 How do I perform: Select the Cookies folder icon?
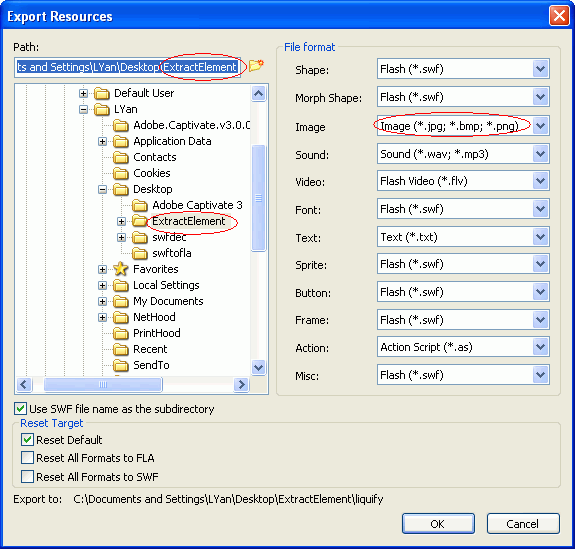pos(120,173)
